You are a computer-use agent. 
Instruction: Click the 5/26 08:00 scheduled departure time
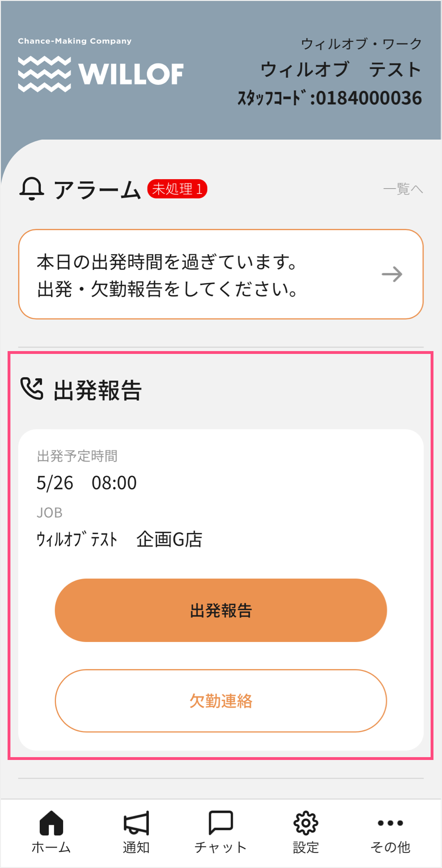pyautogui.click(x=87, y=483)
